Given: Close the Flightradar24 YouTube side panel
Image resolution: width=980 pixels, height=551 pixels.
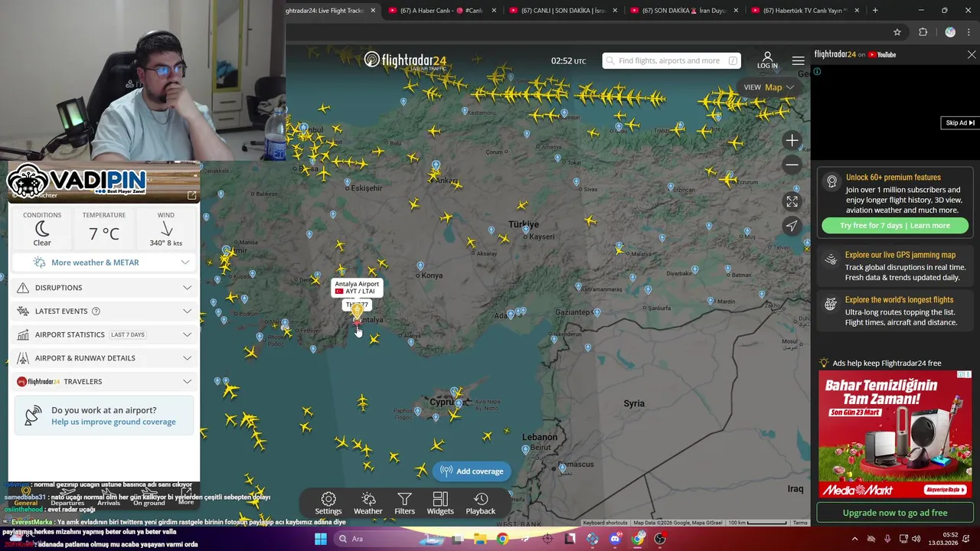Looking at the screenshot, I should click(x=972, y=55).
